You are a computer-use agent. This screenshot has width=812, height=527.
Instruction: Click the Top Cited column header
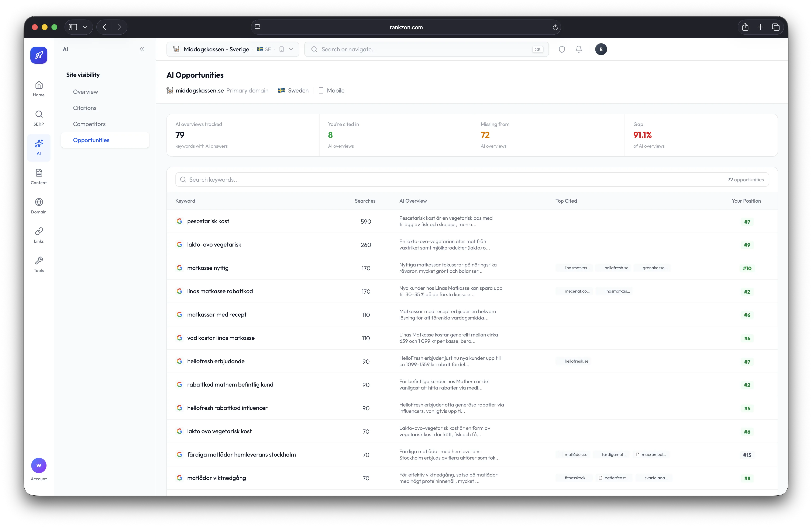pos(566,201)
